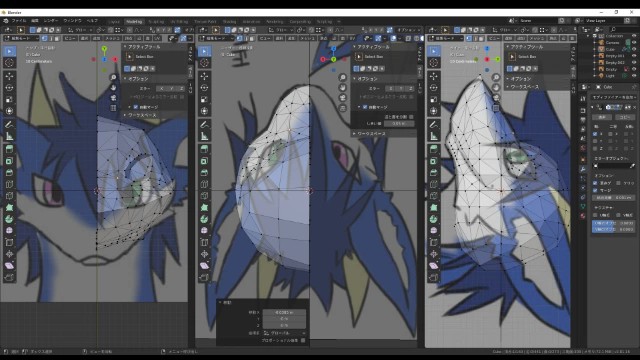Click the 適用 apply button on the modifier

[602, 117]
